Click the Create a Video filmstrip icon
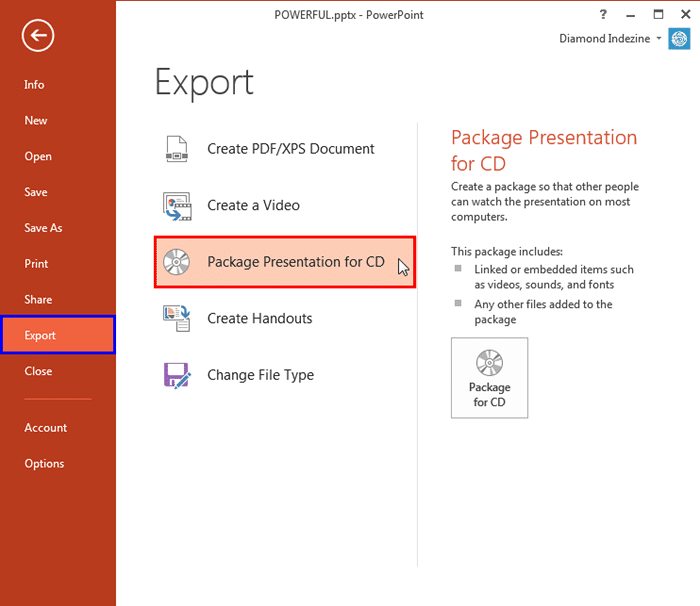The image size is (700, 606). click(x=177, y=206)
